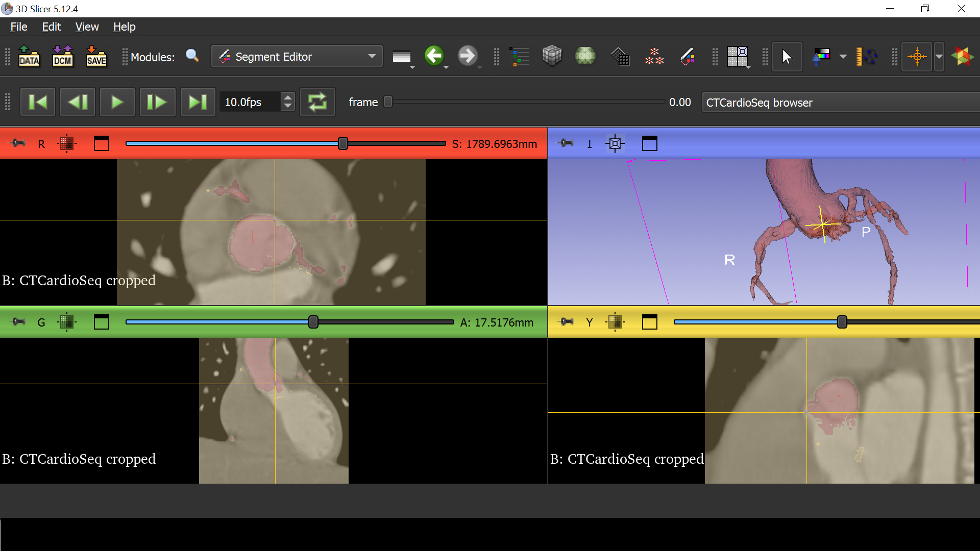Open the Markups red dots icon

pos(654,56)
